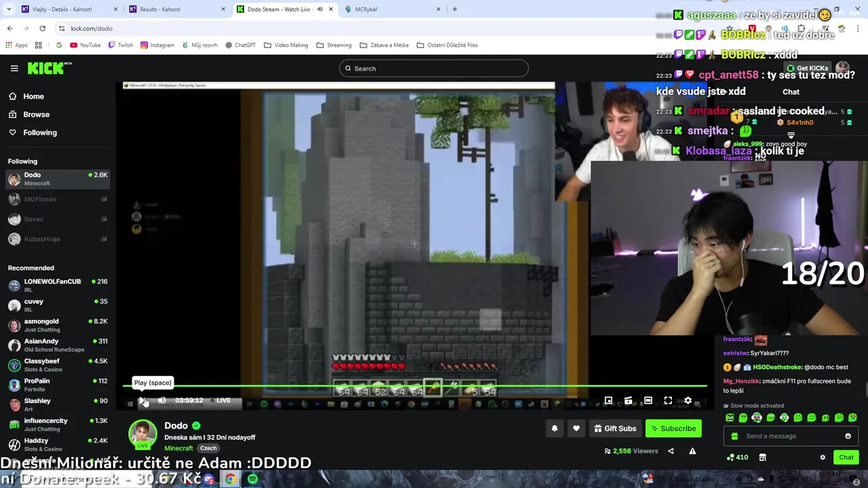The height and width of the screenshot is (488, 868).
Task: Open offline channel KubasHraje
Action: [58, 239]
